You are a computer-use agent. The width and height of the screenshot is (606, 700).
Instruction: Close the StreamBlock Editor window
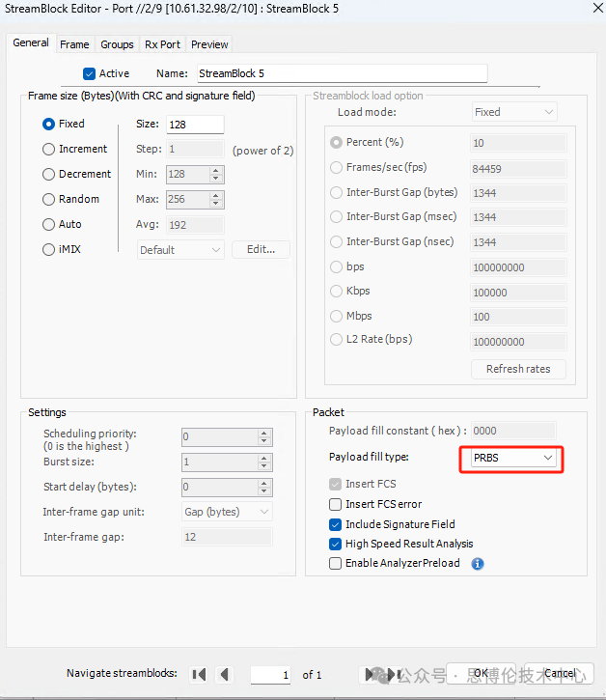[x=587, y=12]
